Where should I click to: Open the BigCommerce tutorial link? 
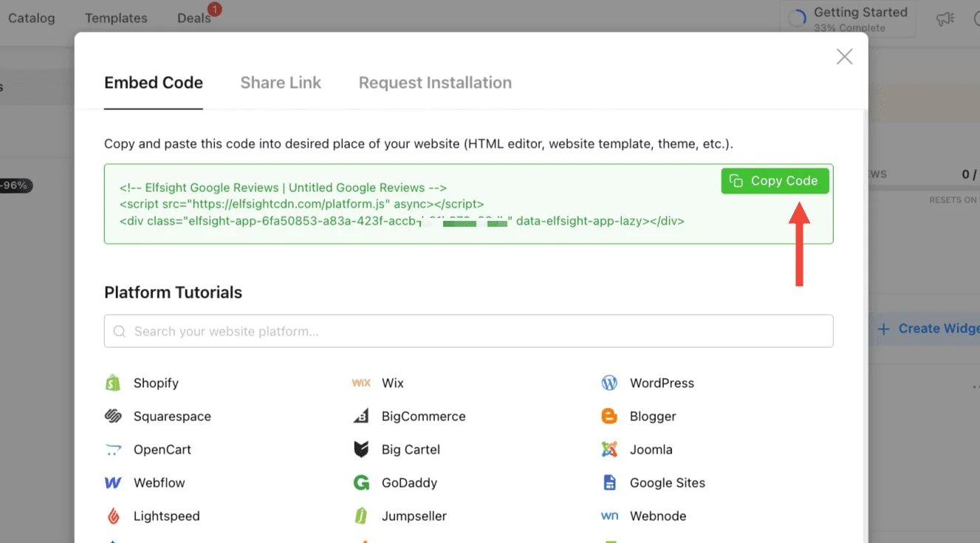pos(423,416)
